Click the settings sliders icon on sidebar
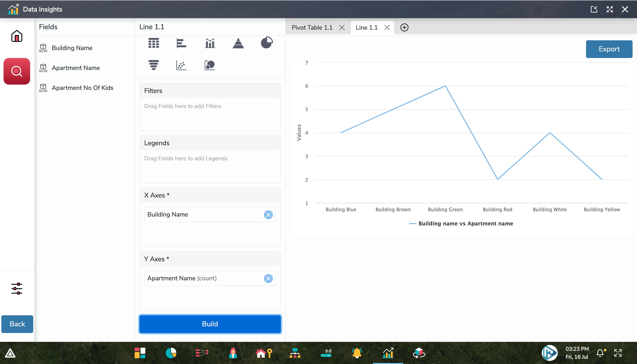Viewport: 637px width, 364px height. tap(17, 289)
